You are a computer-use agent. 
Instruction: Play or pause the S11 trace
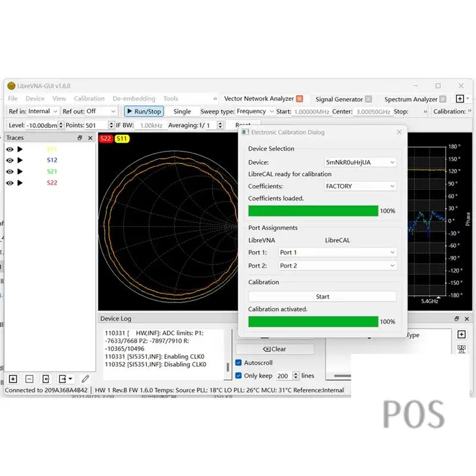pyautogui.click(x=20, y=149)
